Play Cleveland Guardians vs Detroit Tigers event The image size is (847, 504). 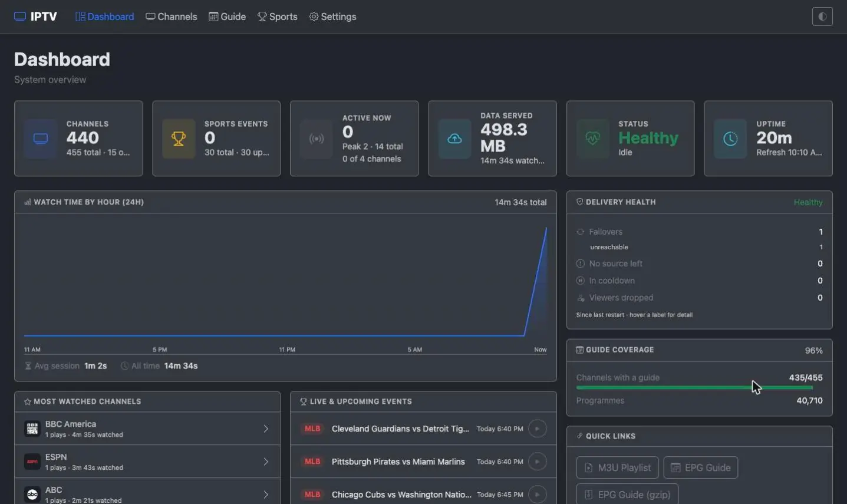[x=537, y=429]
